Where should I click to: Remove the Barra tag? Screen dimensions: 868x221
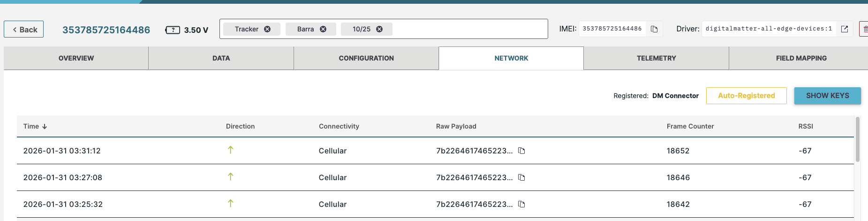[x=323, y=29]
